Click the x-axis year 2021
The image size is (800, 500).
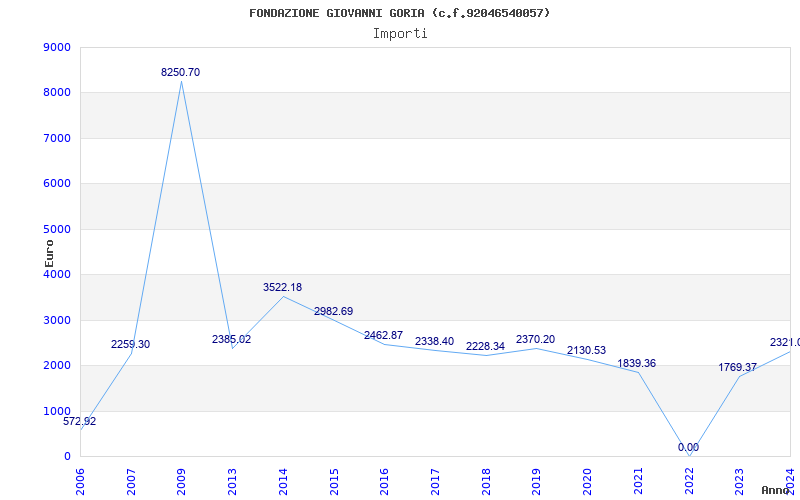(638, 482)
